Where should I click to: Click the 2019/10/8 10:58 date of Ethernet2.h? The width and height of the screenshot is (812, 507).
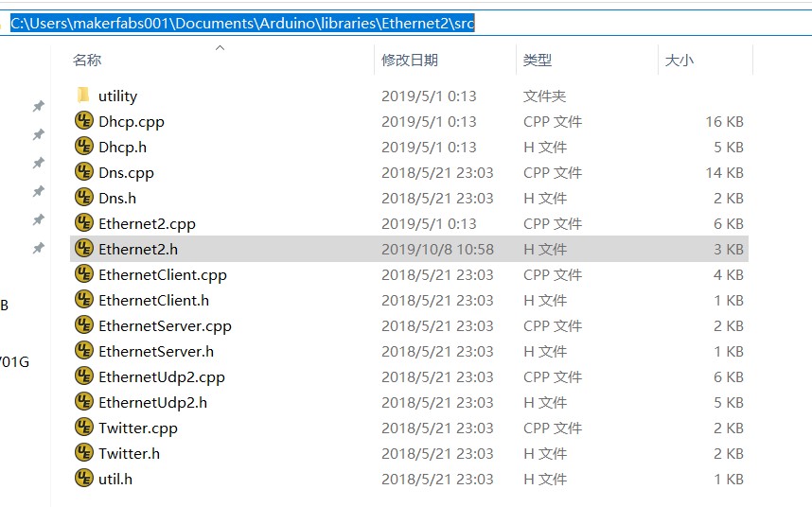coord(437,250)
